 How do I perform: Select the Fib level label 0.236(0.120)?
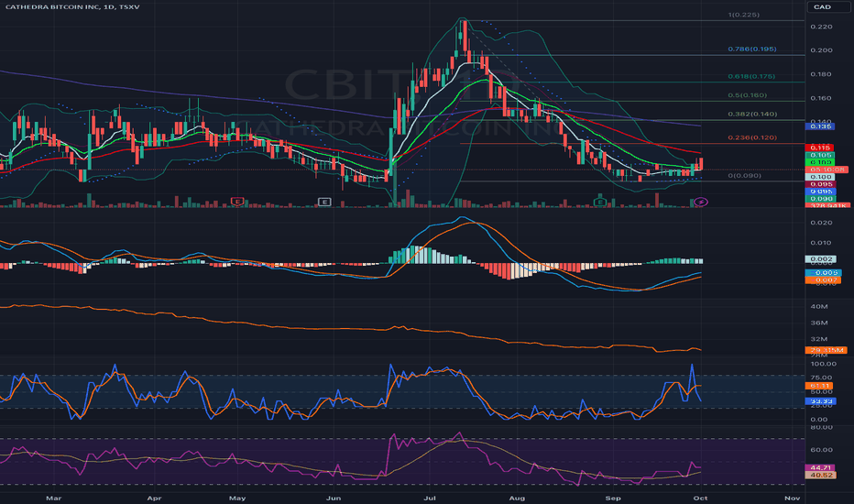point(752,137)
